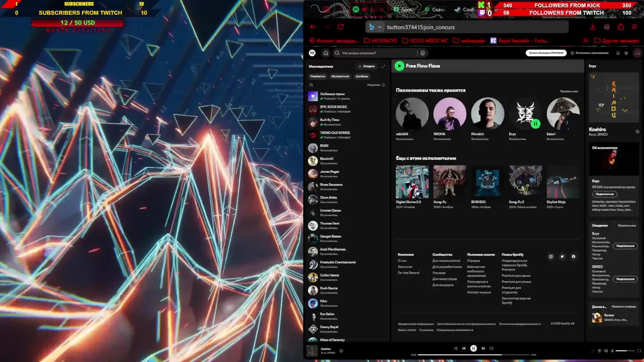Enter full screen player mode

point(639,351)
